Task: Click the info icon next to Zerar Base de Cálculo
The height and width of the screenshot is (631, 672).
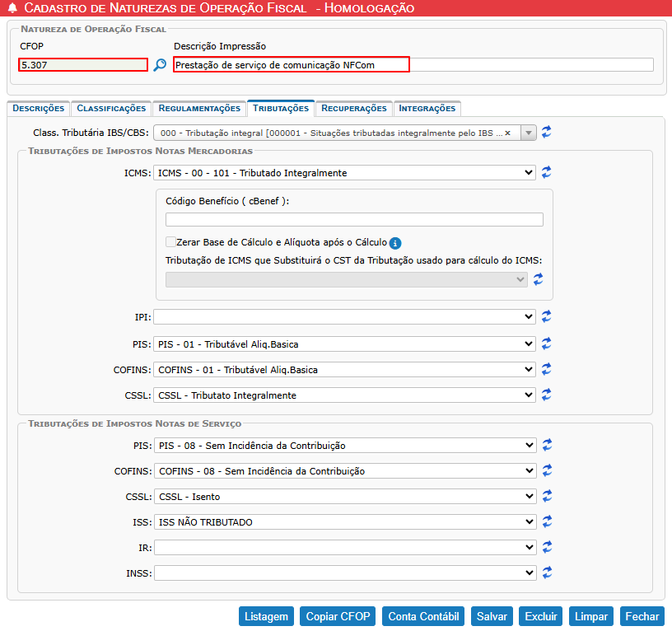Action: 395,243
